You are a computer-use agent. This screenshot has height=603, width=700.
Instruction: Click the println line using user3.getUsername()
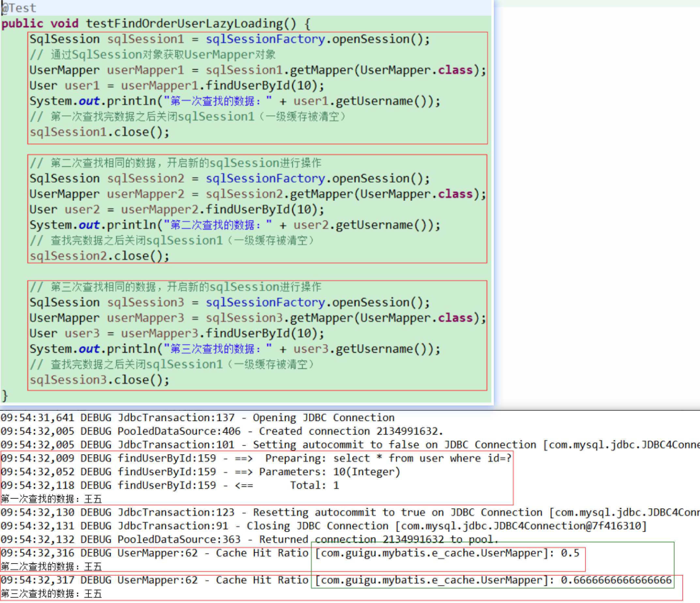(235, 349)
